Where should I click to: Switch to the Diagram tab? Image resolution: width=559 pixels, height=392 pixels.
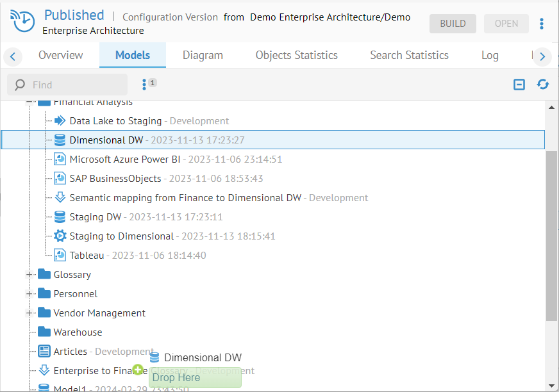click(x=203, y=55)
